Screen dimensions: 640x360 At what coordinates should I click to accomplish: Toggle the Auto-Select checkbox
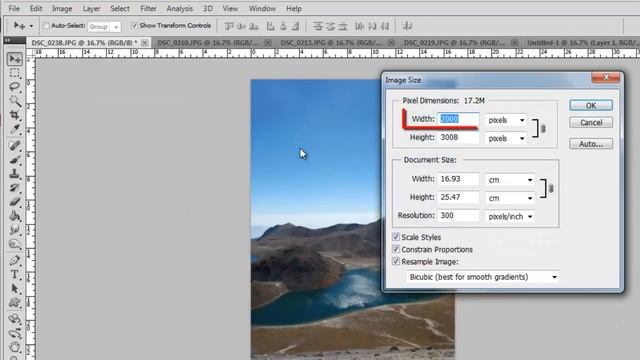(x=46, y=26)
